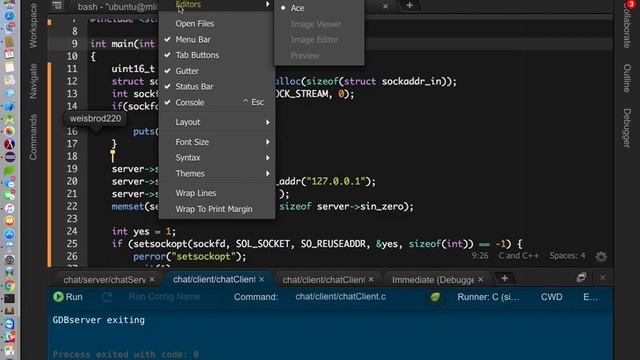
Task: Open the Outline side panel
Action: click(x=627, y=78)
